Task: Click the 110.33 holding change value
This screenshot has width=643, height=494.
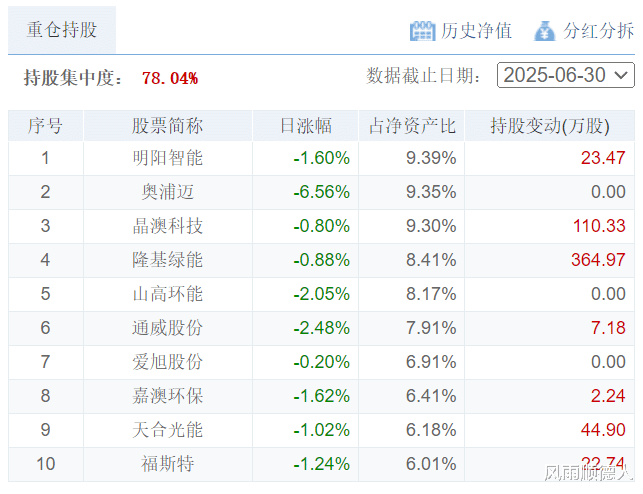Action: 599,226
